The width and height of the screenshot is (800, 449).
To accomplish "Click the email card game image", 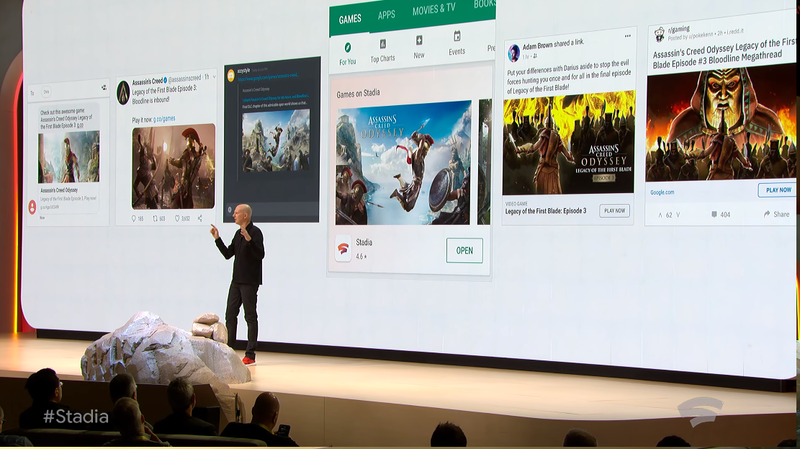I will 69,157.
